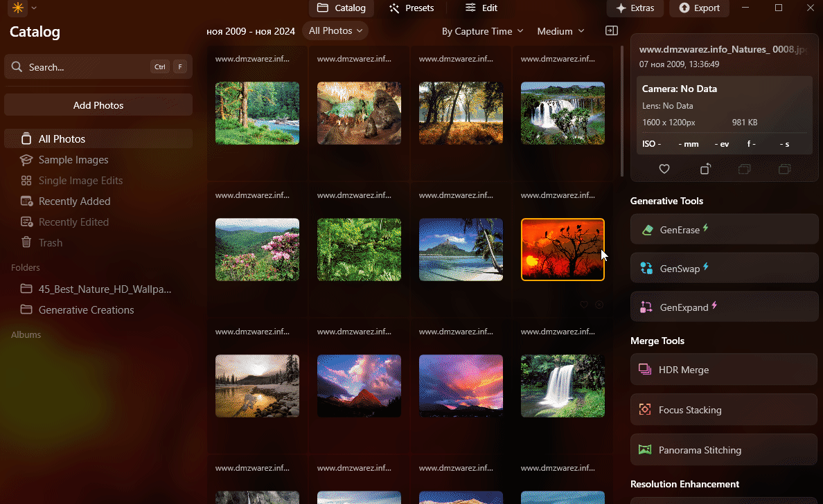Mark photo as favorite in the info panel

(x=664, y=169)
